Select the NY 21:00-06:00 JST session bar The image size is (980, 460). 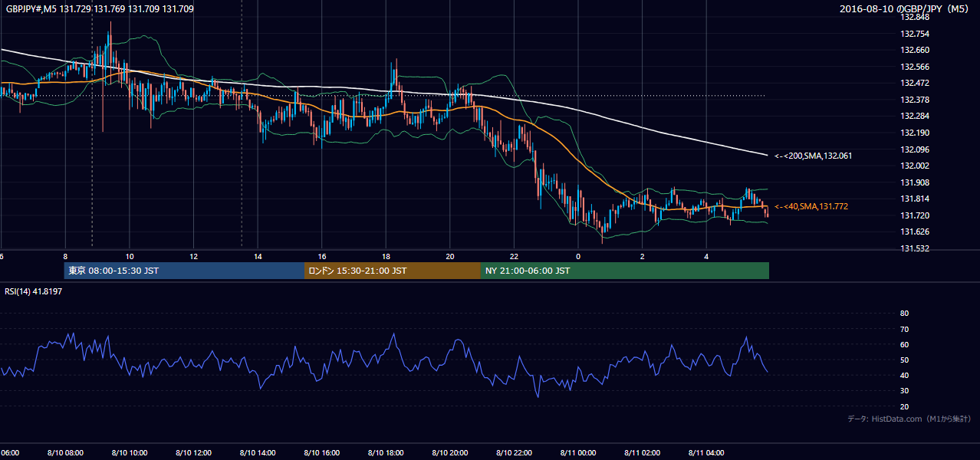(x=624, y=271)
